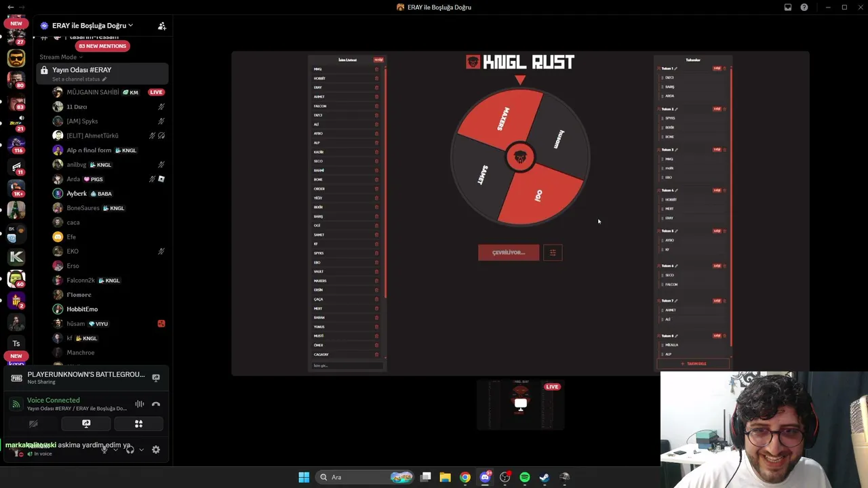Open the 83 New Mentions pill
Image resolution: width=868 pixels, height=488 pixels.
click(102, 46)
